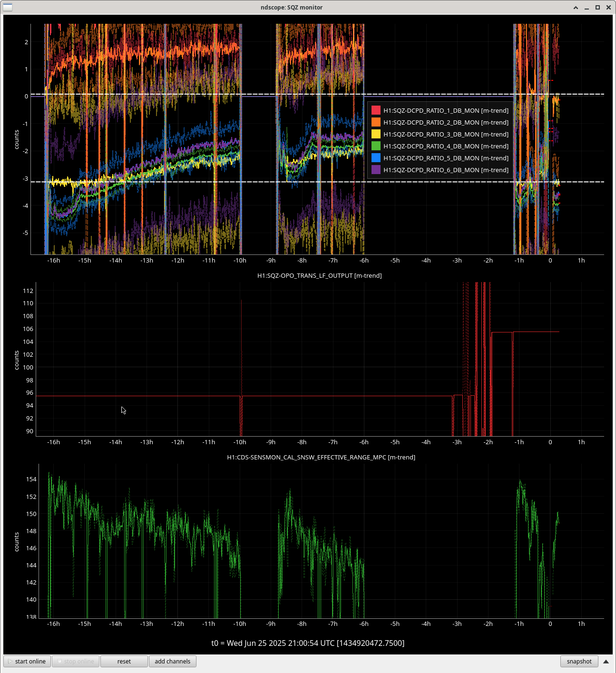Select H1:SQZ-DCPD_RATIO_1_DB_MON legend label
The width and height of the screenshot is (616, 673).
(446, 110)
